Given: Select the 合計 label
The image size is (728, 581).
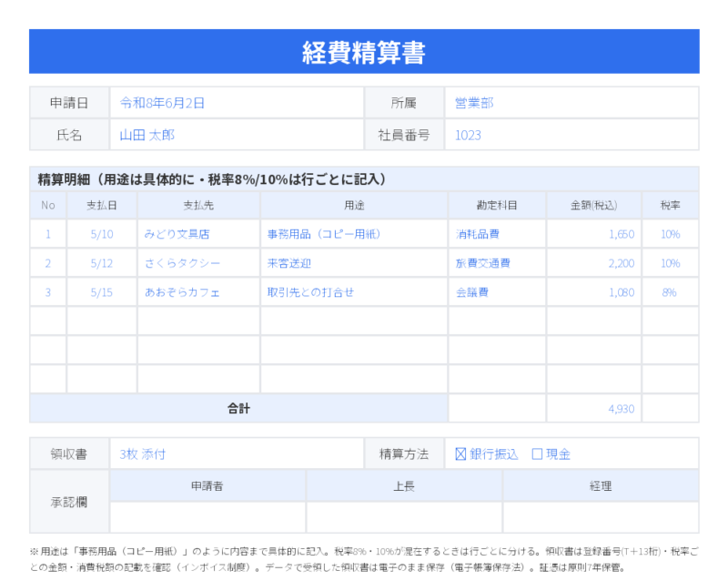Looking at the screenshot, I should coord(238,409).
